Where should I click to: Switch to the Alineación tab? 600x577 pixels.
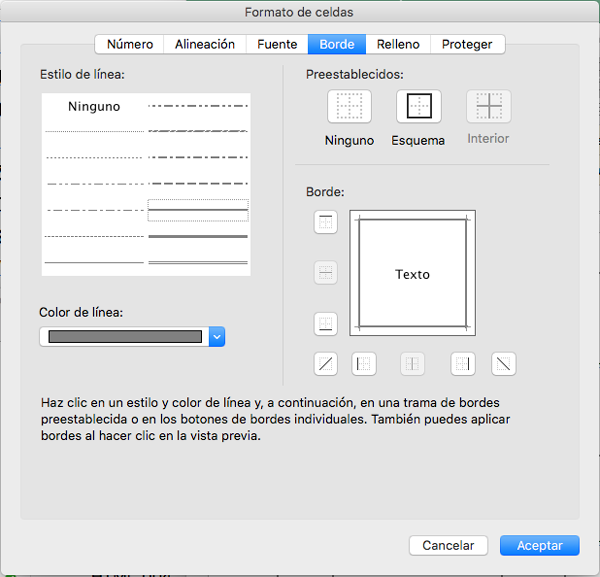point(205,44)
